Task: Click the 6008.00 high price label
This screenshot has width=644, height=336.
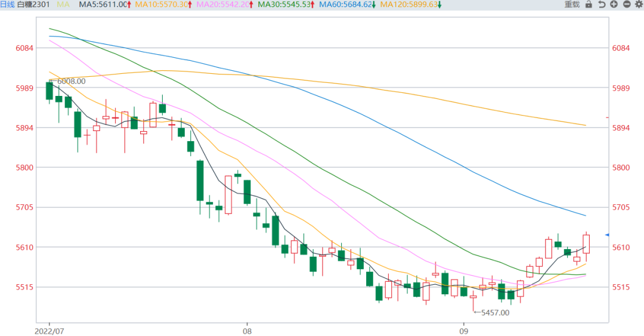Action: tap(70, 82)
